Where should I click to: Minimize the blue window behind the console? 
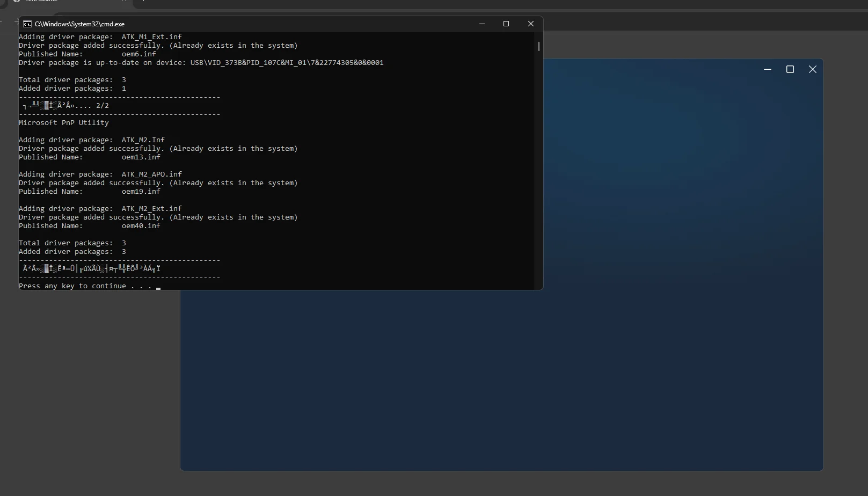click(768, 69)
